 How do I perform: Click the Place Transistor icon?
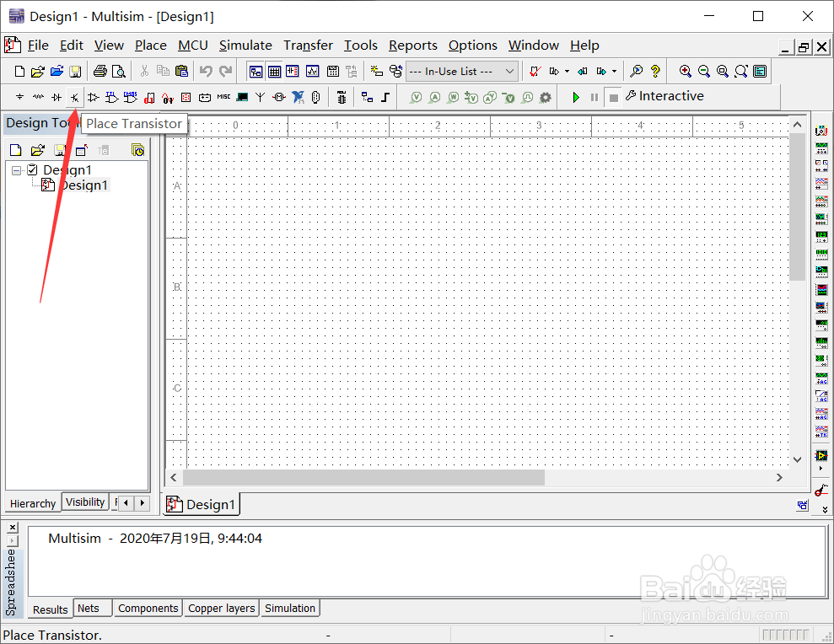coord(74,97)
